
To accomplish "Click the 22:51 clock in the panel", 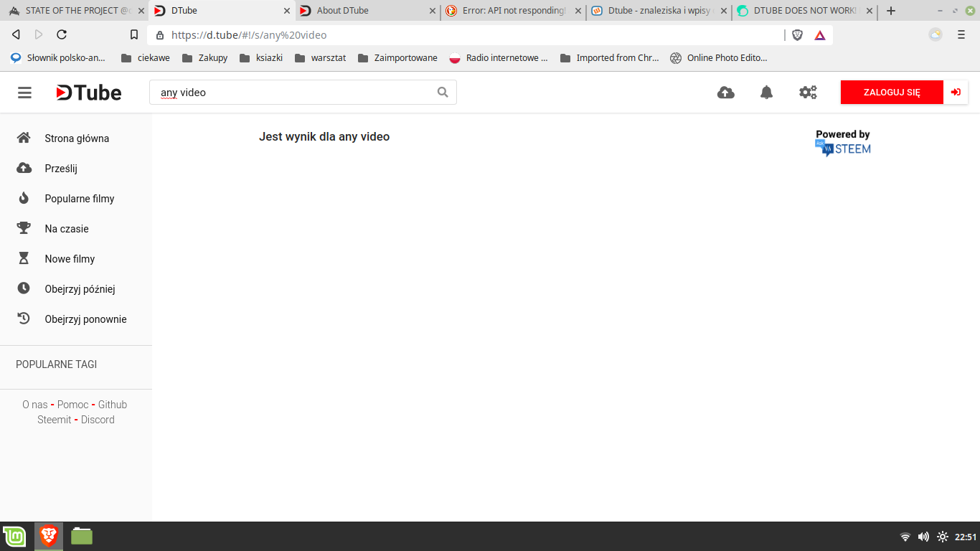I will pyautogui.click(x=966, y=537).
